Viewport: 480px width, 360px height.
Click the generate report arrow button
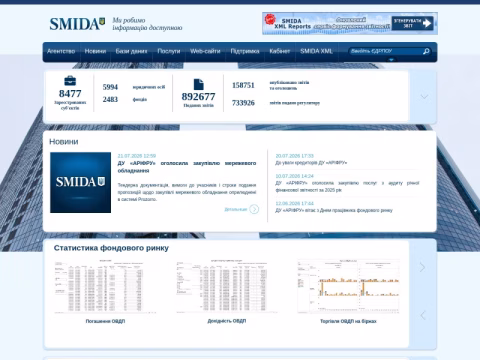pyautogui.click(x=413, y=23)
